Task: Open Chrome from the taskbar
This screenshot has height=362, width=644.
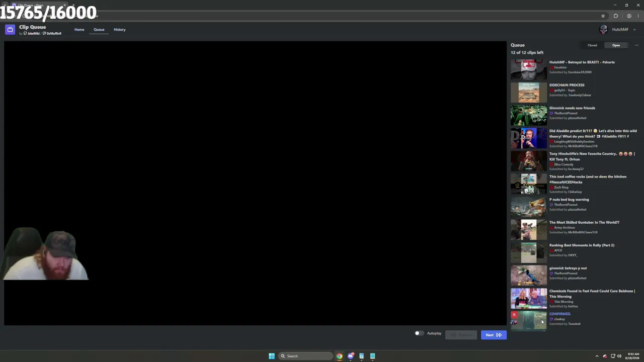Action: pos(340,356)
